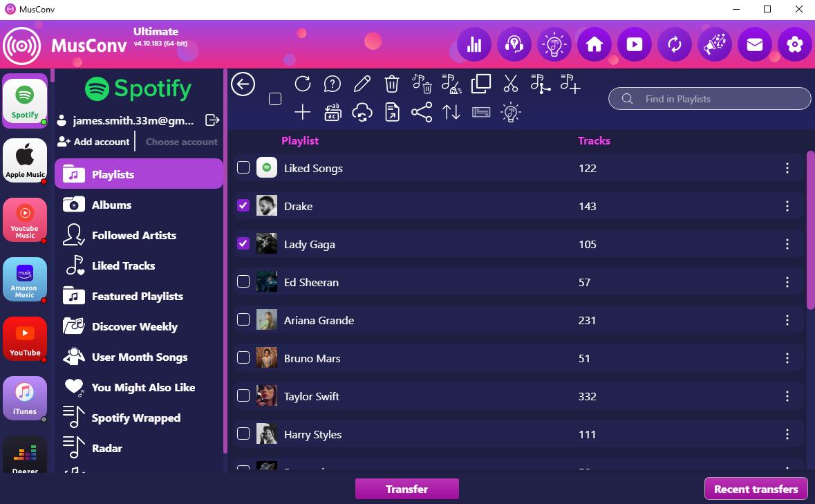The height and width of the screenshot is (504, 815).
Task: Check the Ariana Grande playlist checkbox
Action: [x=243, y=319]
